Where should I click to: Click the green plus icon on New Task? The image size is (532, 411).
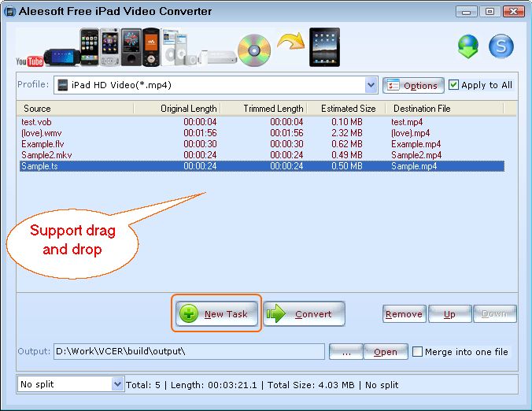[189, 313]
